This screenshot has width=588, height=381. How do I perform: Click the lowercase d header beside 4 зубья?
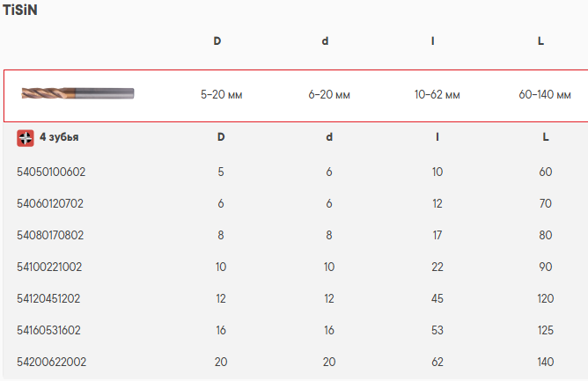click(329, 137)
